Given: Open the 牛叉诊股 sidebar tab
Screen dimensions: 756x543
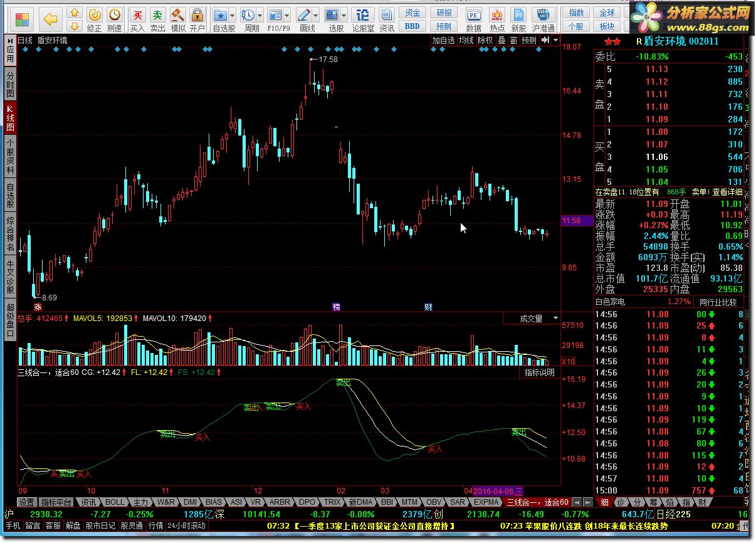Looking at the screenshot, I should pos(10,277).
